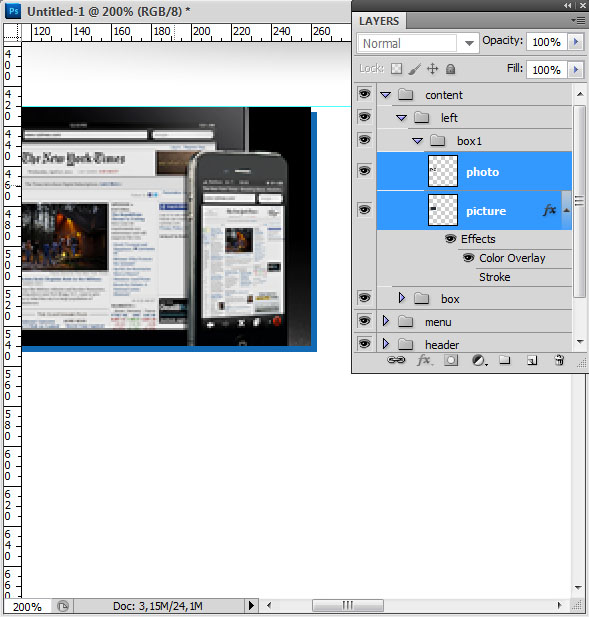Delete layer with trash icon
589x617 pixels.
559,360
